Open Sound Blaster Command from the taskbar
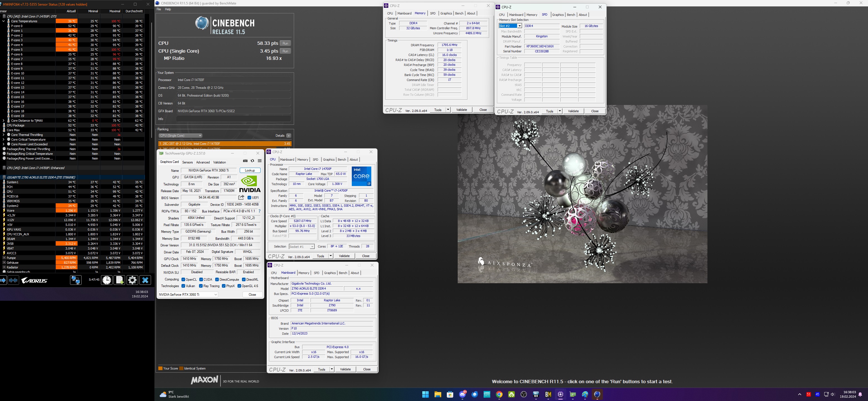The height and width of the screenshot is (401, 868). click(x=487, y=394)
